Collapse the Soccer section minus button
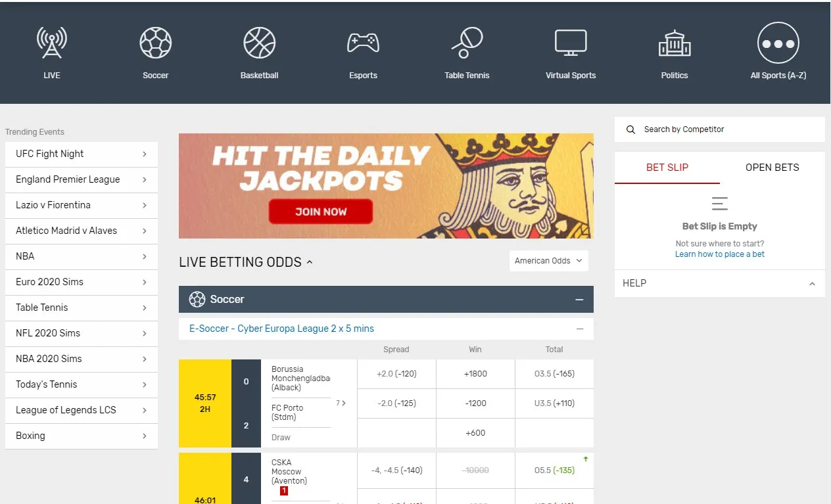 (579, 300)
